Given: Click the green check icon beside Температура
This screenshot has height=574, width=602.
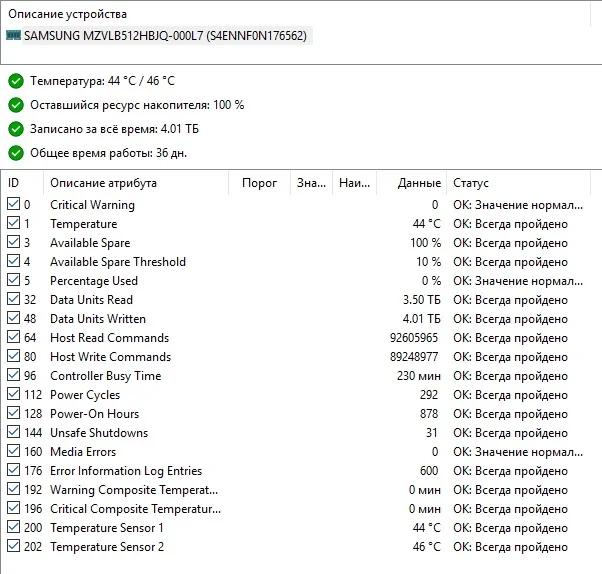Looking at the screenshot, I should (x=16, y=81).
